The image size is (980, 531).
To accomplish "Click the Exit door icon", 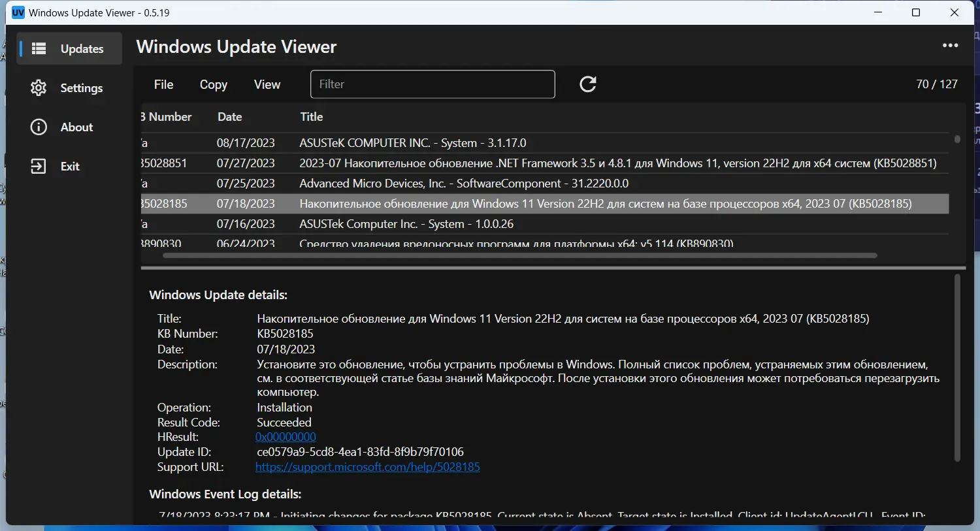I will coord(39,167).
